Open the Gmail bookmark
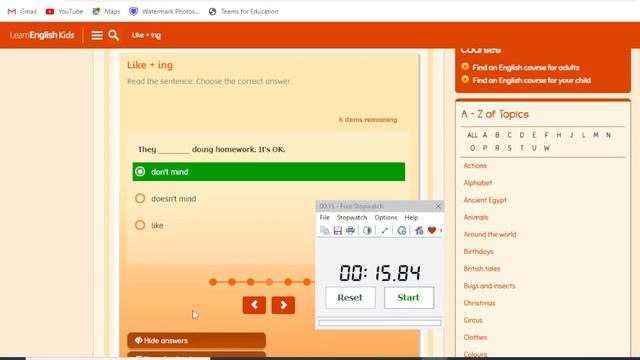Image resolution: width=640 pixels, height=360 pixels. click(x=22, y=11)
